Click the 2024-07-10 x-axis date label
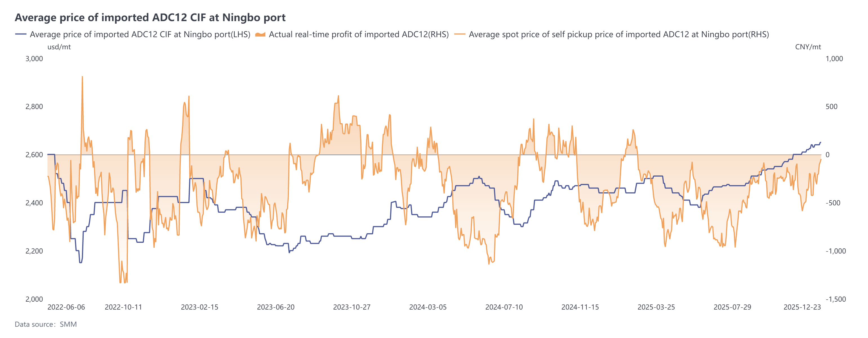 tap(504, 307)
